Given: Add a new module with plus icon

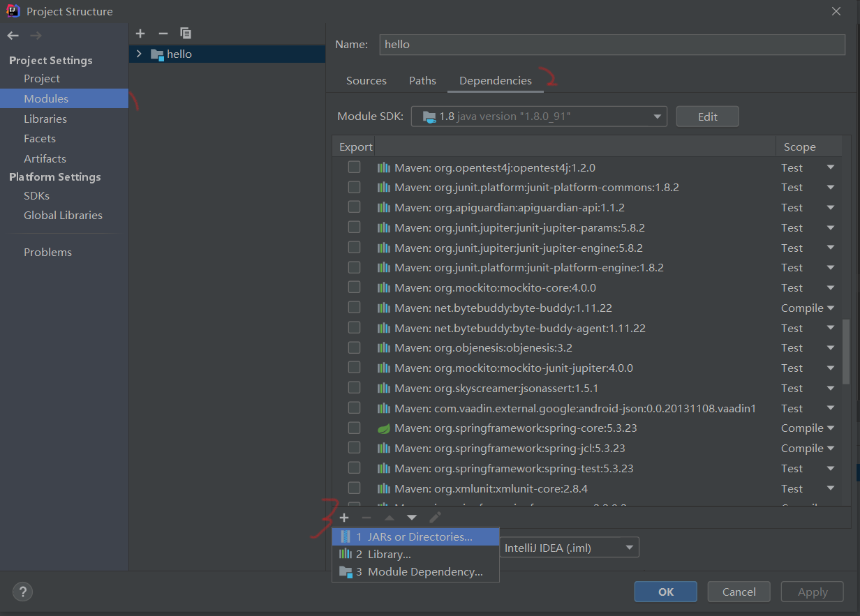Looking at the screenshot, I should 140,33.
